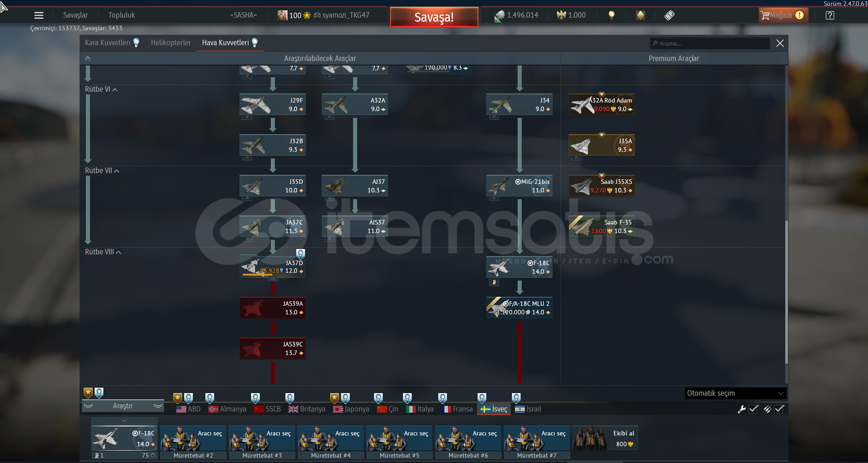Select Fransa nation tab
This screenshot has height=463, width=868.
457,409
